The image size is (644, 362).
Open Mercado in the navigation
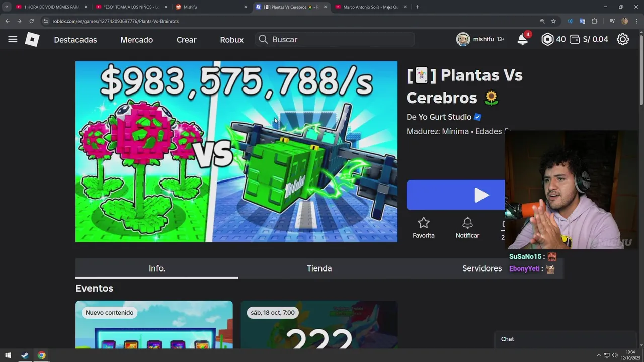[x=137, y=40]
